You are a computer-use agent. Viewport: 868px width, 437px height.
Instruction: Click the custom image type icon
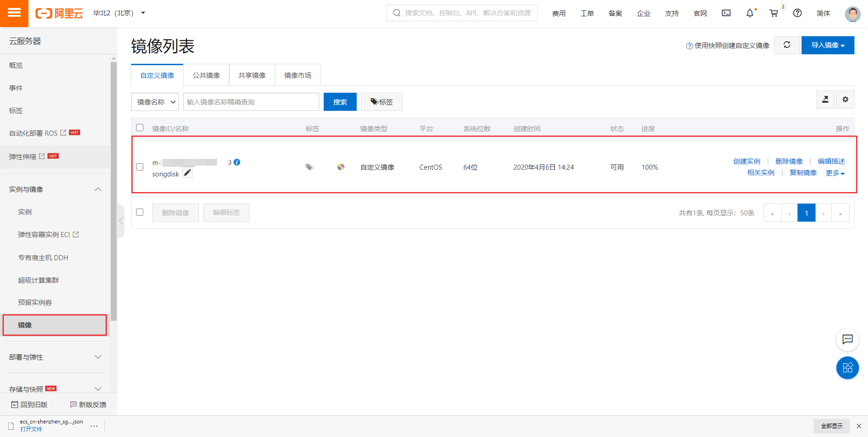point(341,167)
